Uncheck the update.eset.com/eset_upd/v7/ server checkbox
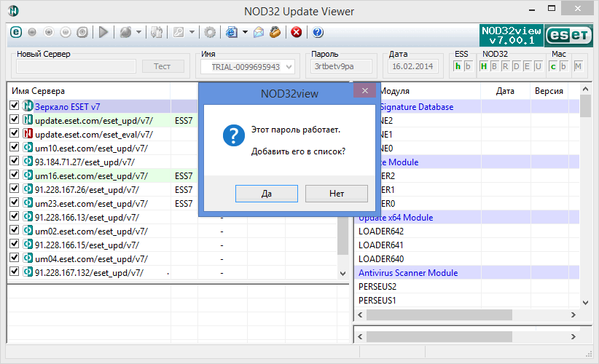 click(15, 120)
